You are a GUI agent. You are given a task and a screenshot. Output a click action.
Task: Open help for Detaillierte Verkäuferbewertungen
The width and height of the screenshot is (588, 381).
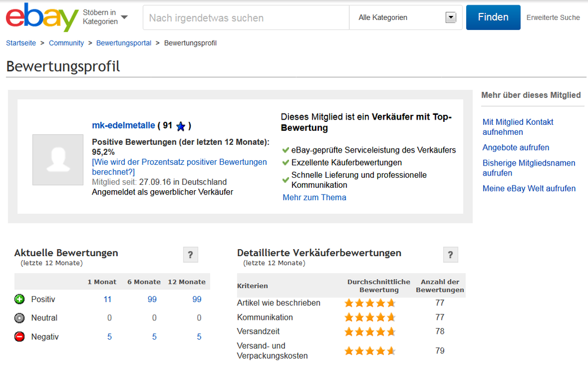tap(450, 255)
